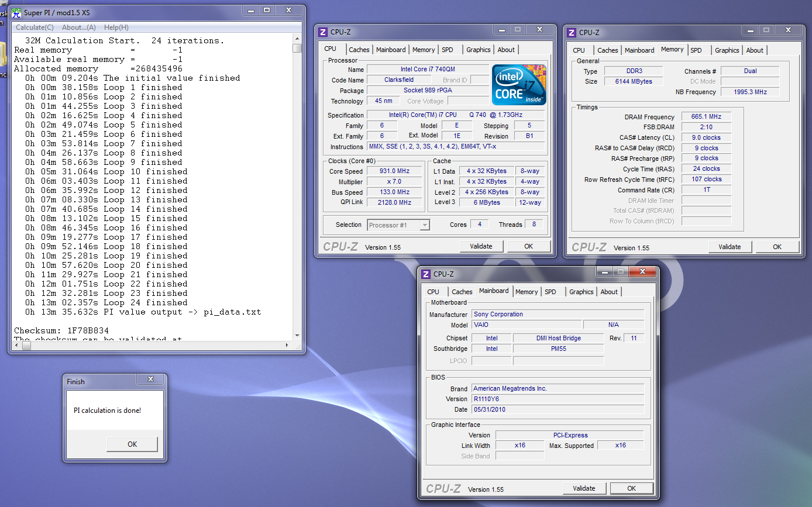Click the memory Size value 6144 MBytes
This screenshot has height=507, width=812.
tap(634, 81)
